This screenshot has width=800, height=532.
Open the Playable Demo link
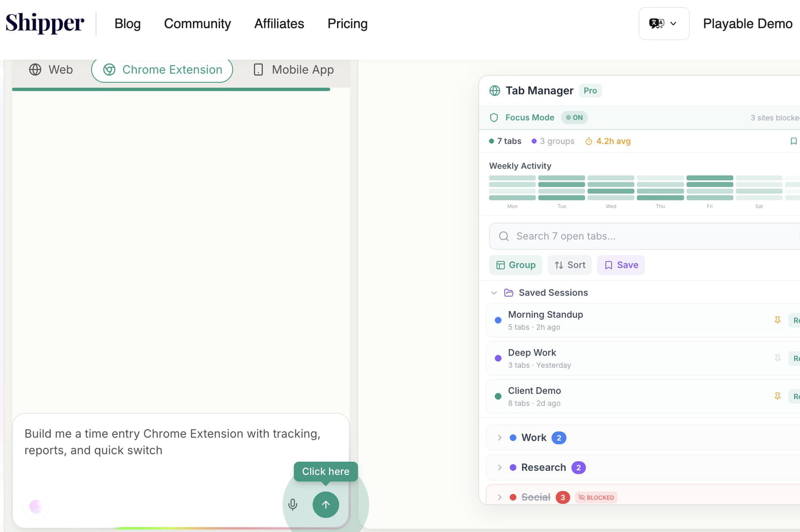click(747, 23)
